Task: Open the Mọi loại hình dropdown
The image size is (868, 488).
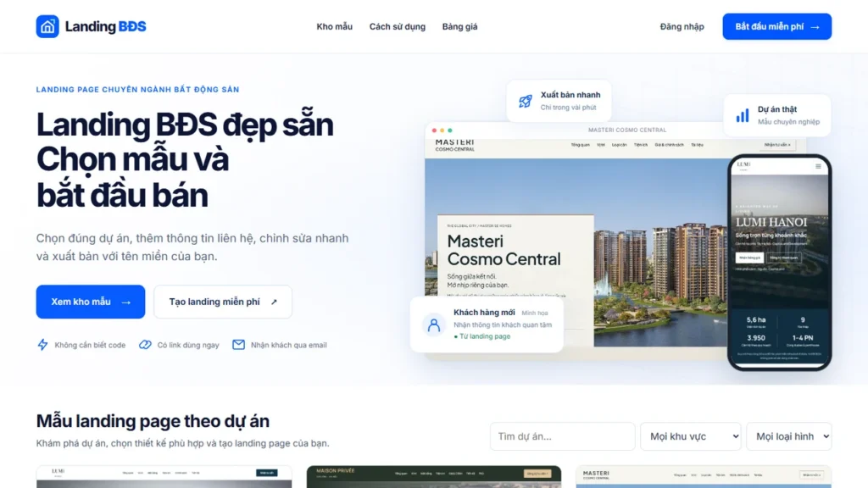Action: pos(789,436)
